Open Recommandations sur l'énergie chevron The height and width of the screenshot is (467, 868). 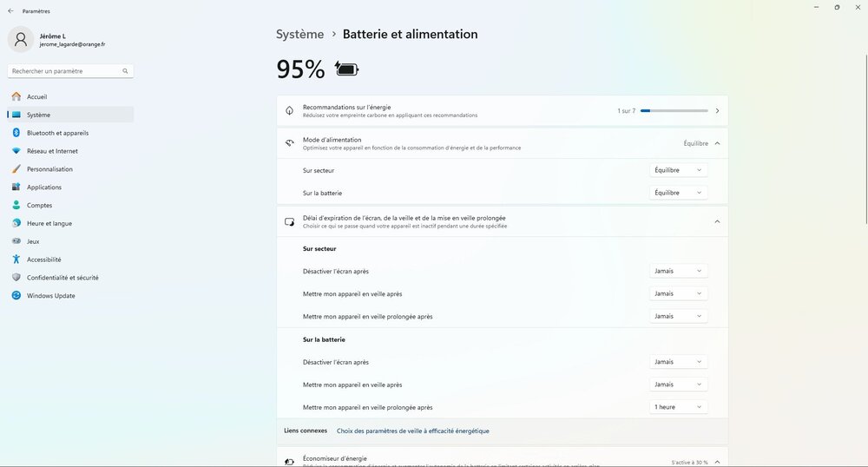717,111
